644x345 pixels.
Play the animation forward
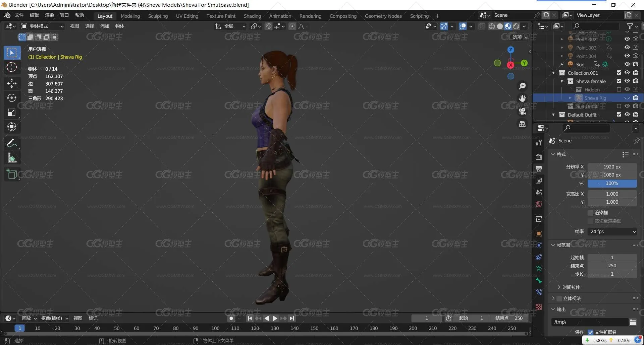[x=275, y=319]
